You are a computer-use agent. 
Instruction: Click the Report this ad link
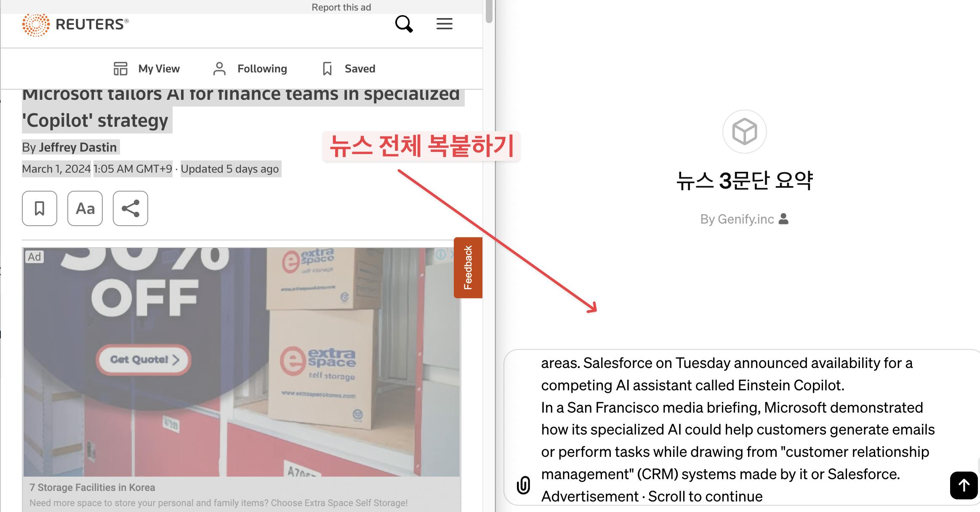341,7
